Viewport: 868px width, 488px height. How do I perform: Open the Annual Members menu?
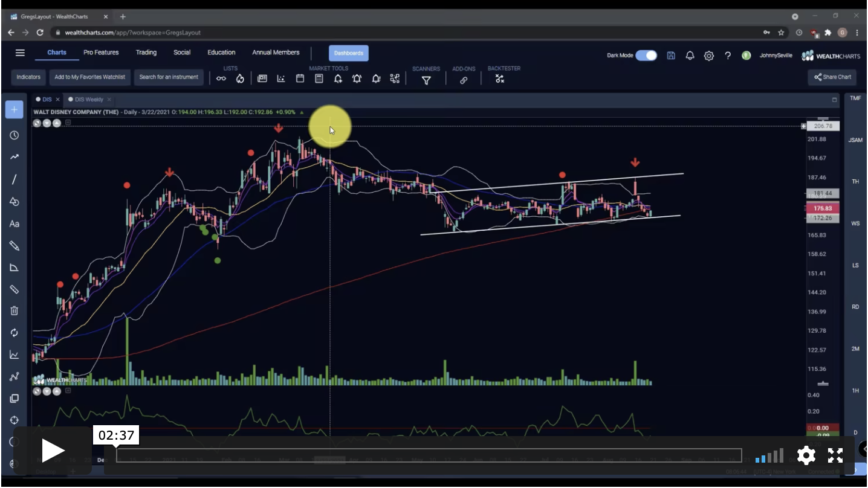[x=276, y=53]
